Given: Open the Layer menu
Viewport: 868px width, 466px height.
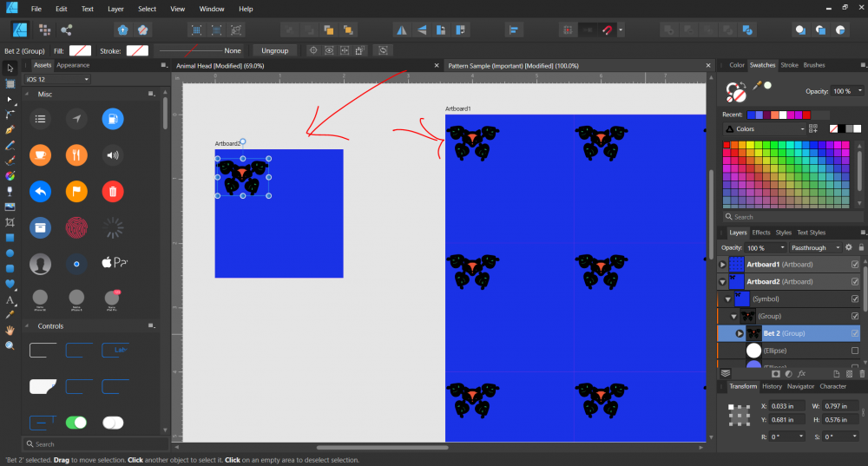Looking at the screenshot, I should tap(115, 9).
